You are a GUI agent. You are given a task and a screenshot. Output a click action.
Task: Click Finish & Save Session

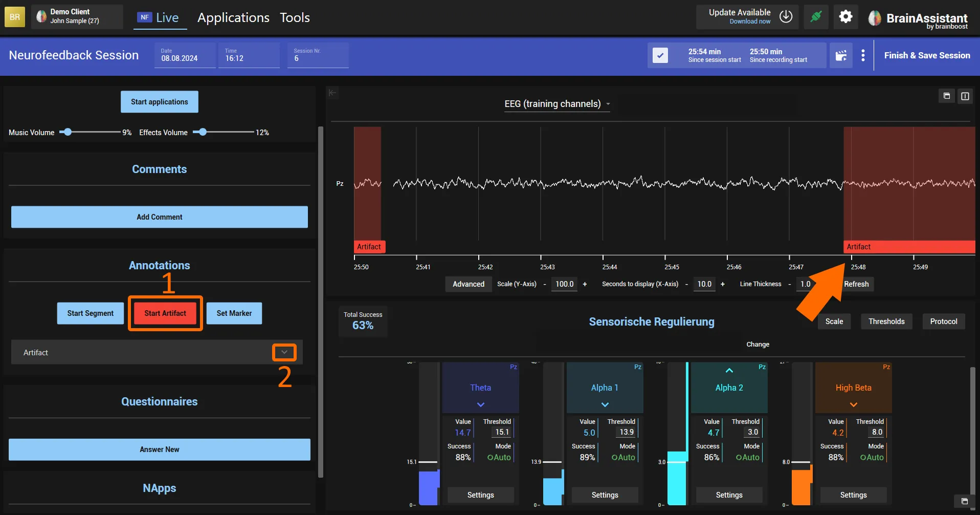pyautogui.click(x=927, y=55)
